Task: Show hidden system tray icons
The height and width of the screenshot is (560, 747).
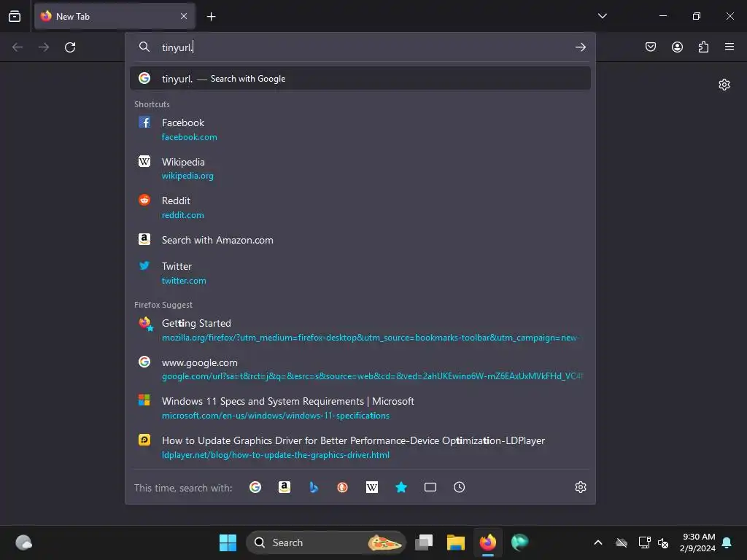Action: (598, 542)
